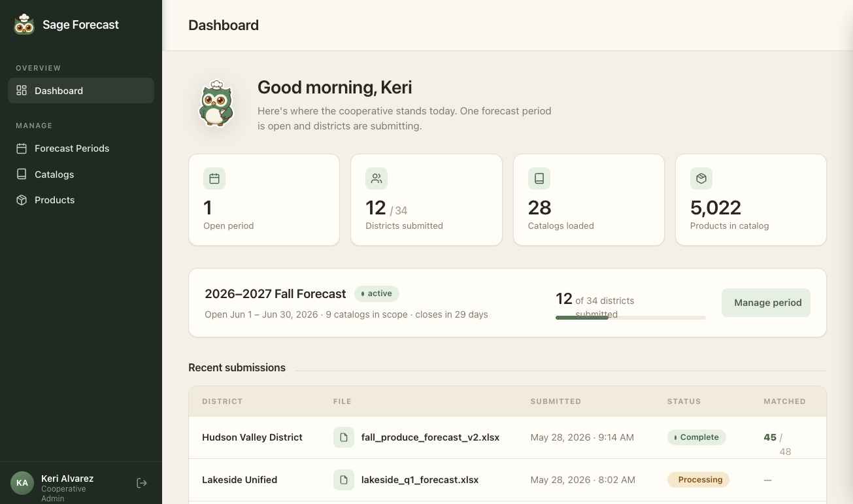The width and height of the screenshot is (853, 504).
Task: Click May 28, 2026 · 8:02 AM timestamp
Action: pos(582,480)
